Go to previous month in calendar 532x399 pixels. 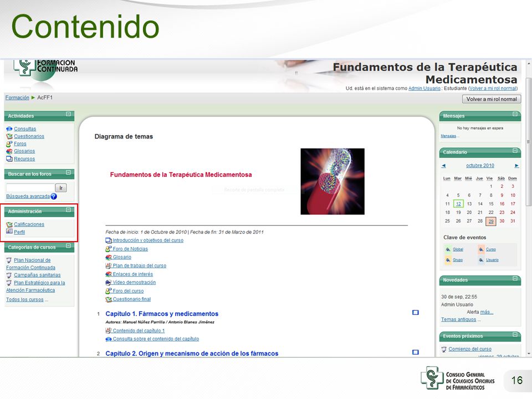tap(444, 166)
